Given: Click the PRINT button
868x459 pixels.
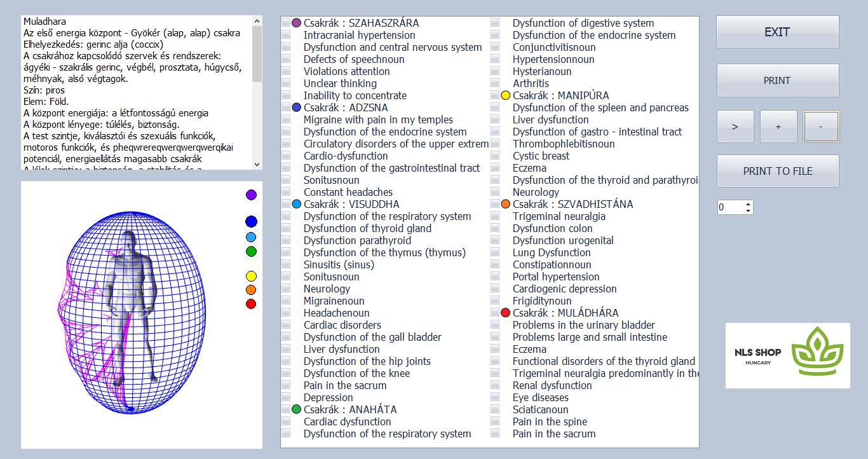Looking at the screenshot, I should (x=778, y=81).
